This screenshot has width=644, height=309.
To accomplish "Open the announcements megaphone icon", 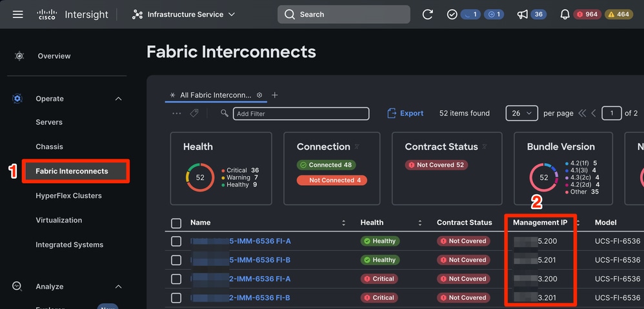I will (523, 14).
